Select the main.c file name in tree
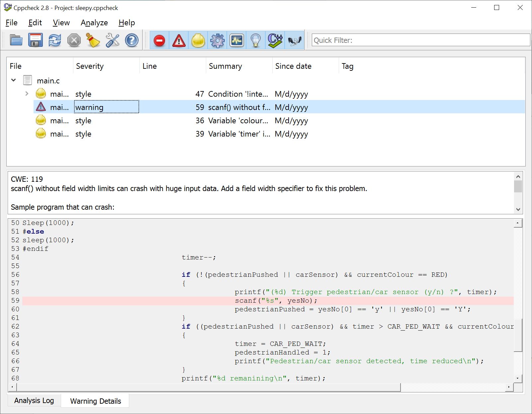The image size is (532, 414). pos(48,81)
